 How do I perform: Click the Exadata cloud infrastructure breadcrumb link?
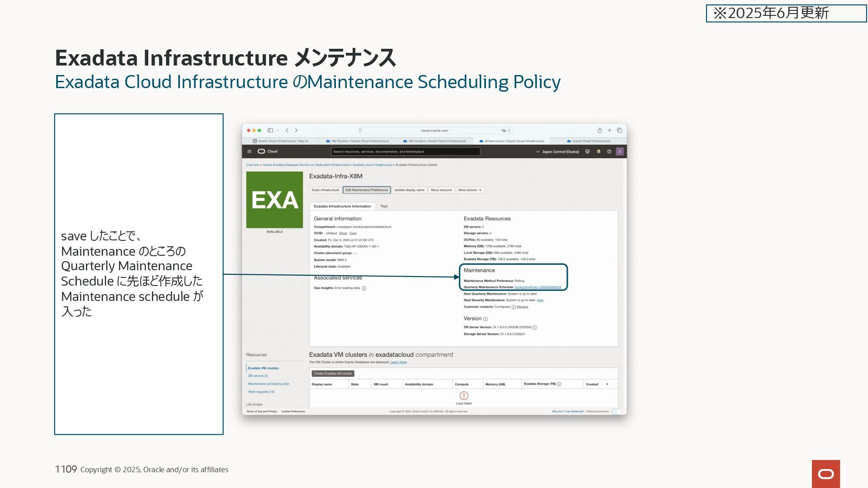[372, 165]
